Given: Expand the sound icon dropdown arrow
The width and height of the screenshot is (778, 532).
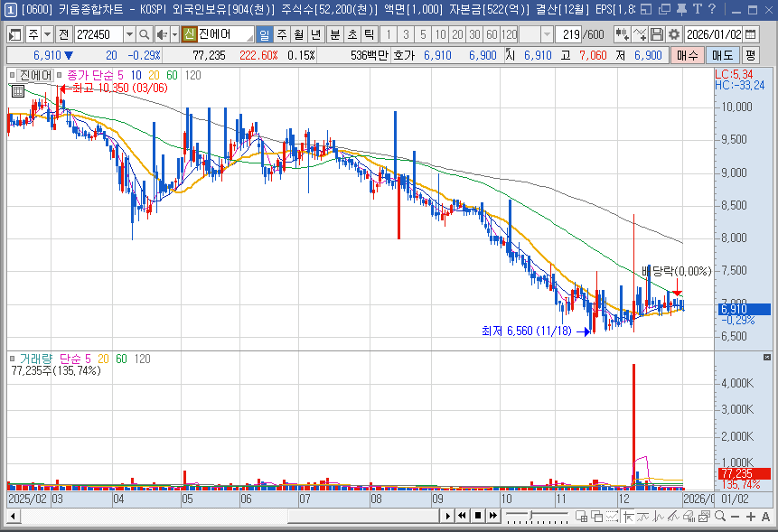Looking at the screenshot, I should tap(174, 34).
